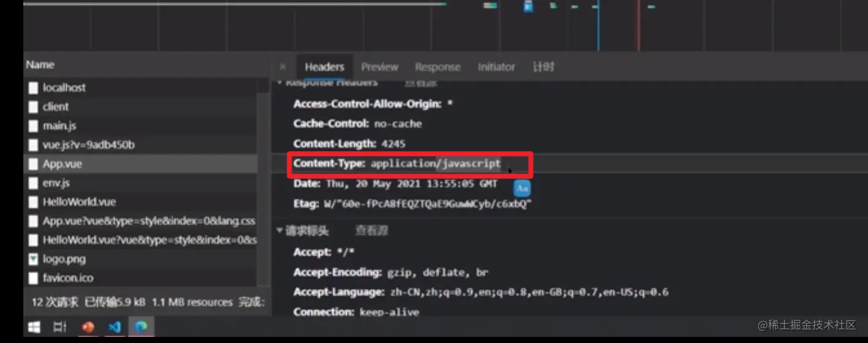868x343 pixels.
Task: Click the Accept-Encoding header value
Action: [438, 272]
